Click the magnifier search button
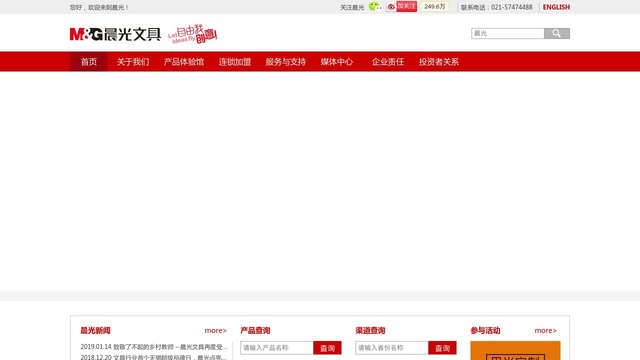This screenshot has height=360, width=640. coord(557,33)
